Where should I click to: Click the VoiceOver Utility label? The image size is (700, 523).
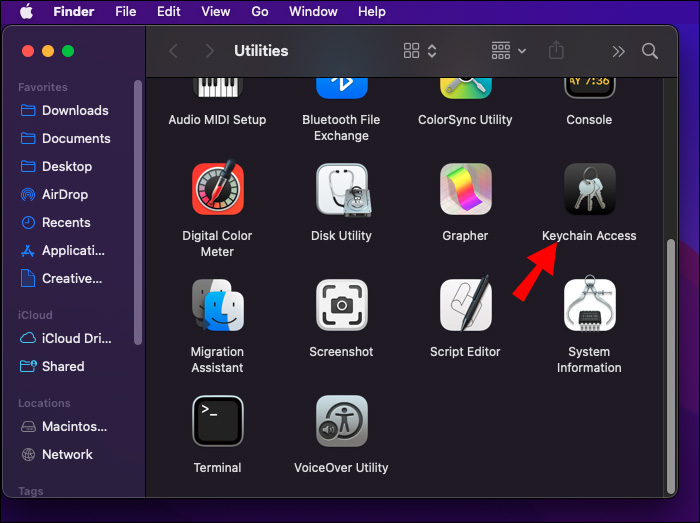(341, 468)
